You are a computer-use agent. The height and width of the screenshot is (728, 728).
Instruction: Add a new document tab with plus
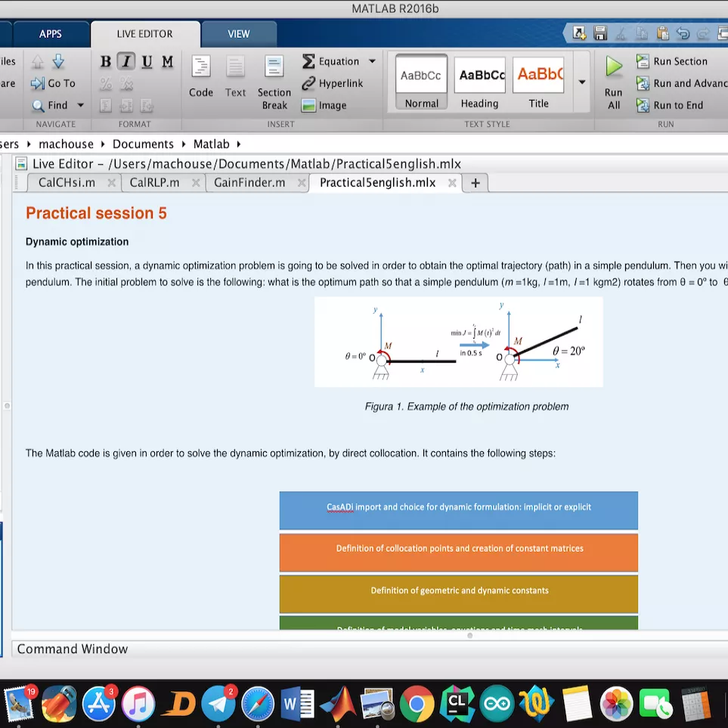[475, 183]
